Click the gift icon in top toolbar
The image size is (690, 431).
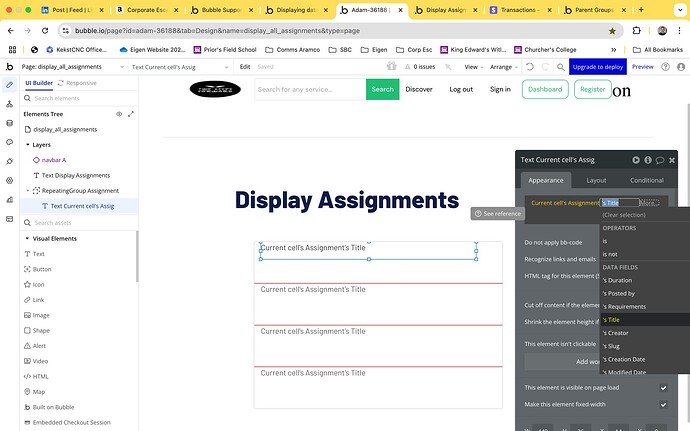(391, 66)
